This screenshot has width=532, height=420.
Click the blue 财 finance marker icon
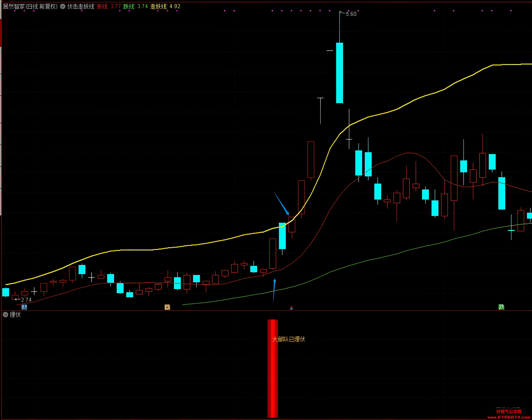pos(24,307)
